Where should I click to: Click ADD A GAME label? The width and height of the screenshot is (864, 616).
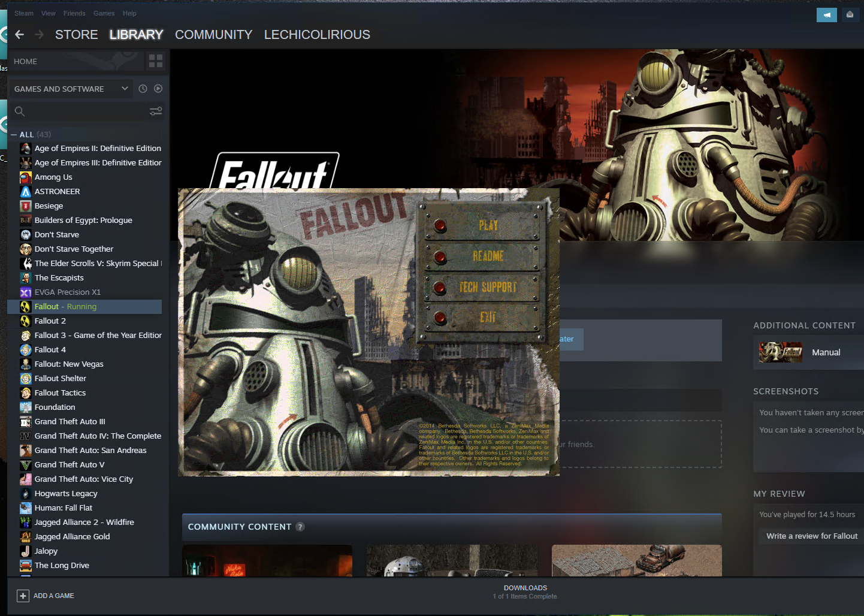54,596
